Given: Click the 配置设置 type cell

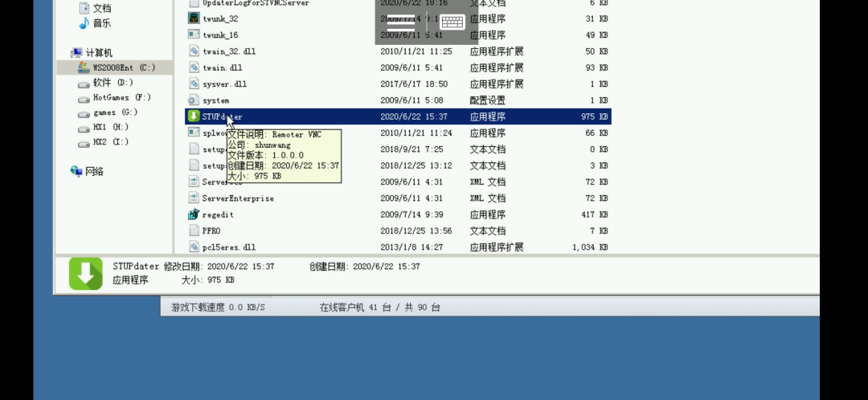Looking at the screenshot, I should (488, 100).
